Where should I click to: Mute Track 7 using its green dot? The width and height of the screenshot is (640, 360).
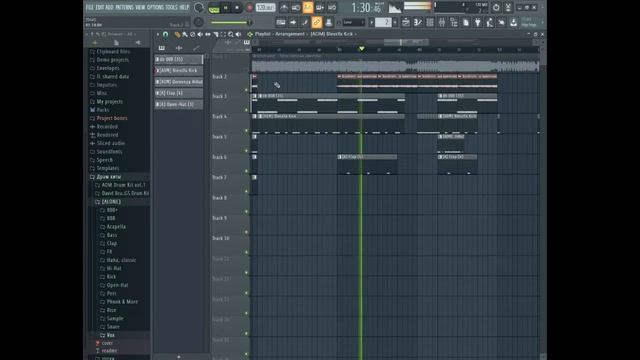246,191
